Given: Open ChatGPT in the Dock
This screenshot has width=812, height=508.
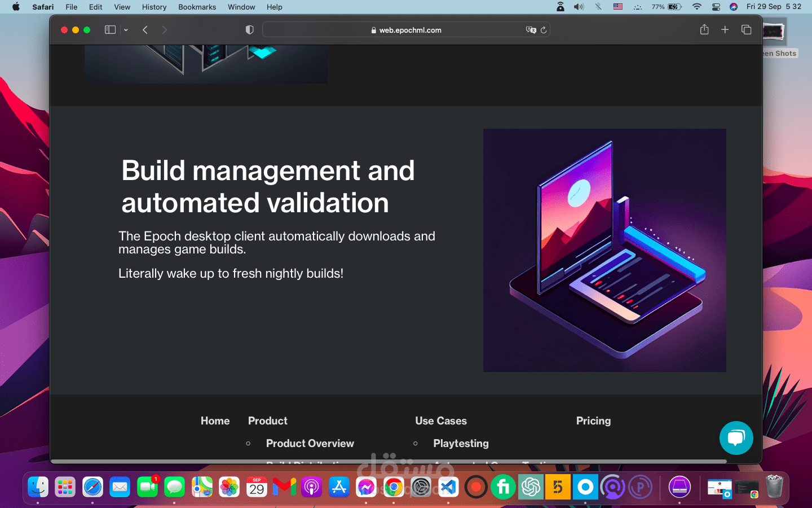Looking at the screenshot, I should (531, 487).
